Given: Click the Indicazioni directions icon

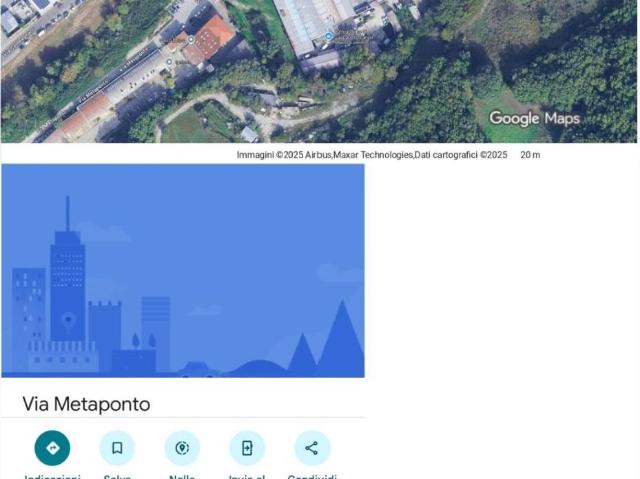Looking at the screenshot, I should pos(52,448).
